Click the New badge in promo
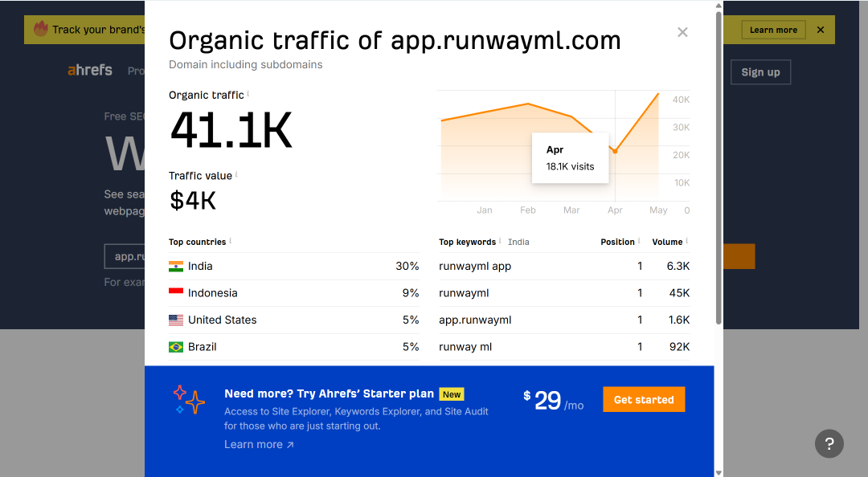 coord(452,394)
